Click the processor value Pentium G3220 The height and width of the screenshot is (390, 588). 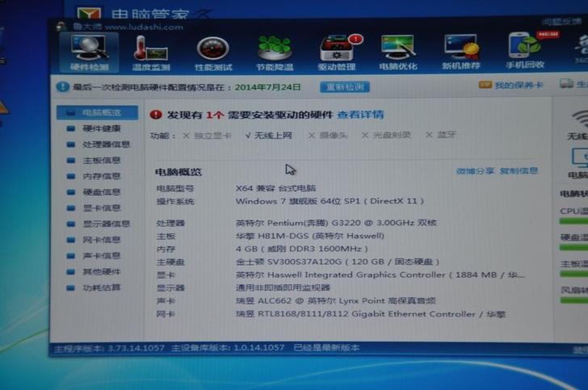point(336,223)
